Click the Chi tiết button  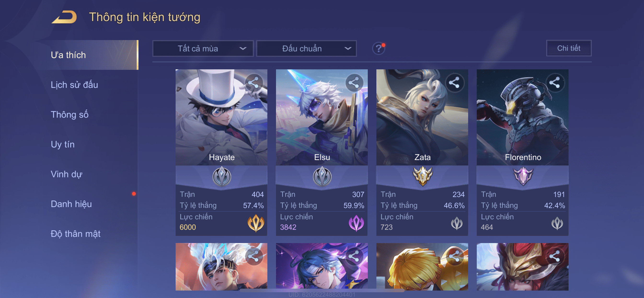tap(569, 48)
